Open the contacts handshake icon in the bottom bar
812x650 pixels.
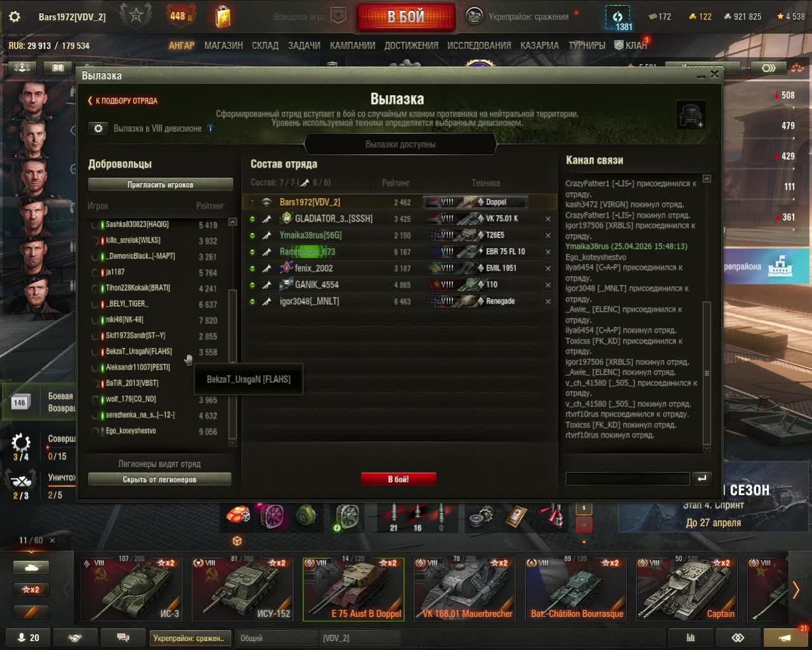pos(75,638)
